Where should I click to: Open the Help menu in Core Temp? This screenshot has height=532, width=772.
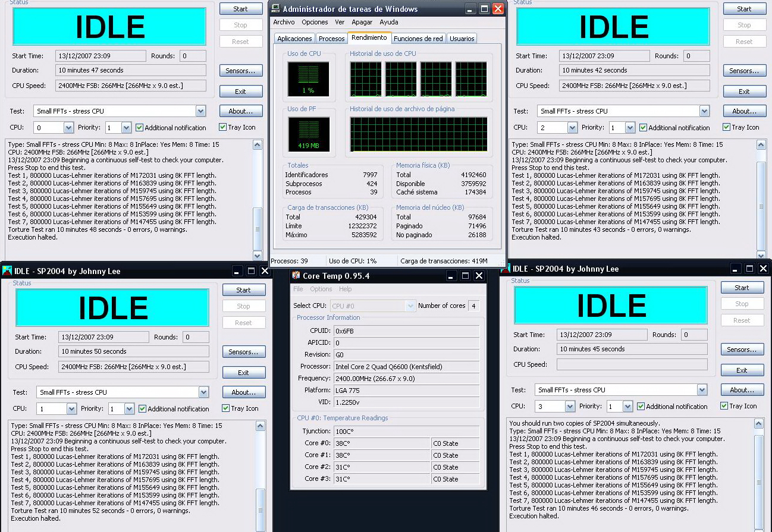click(x=346, y=289)
